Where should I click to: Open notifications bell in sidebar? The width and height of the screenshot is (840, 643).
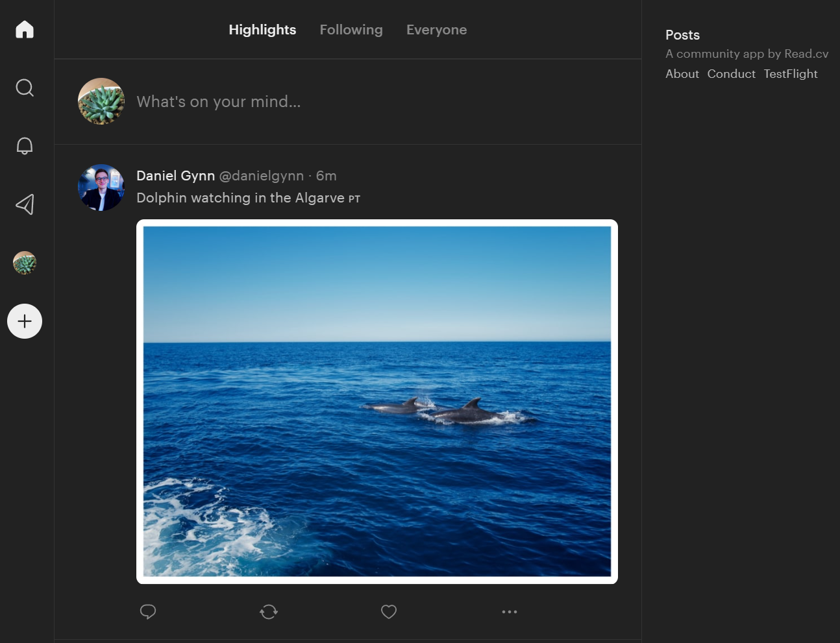pos(25,146)
